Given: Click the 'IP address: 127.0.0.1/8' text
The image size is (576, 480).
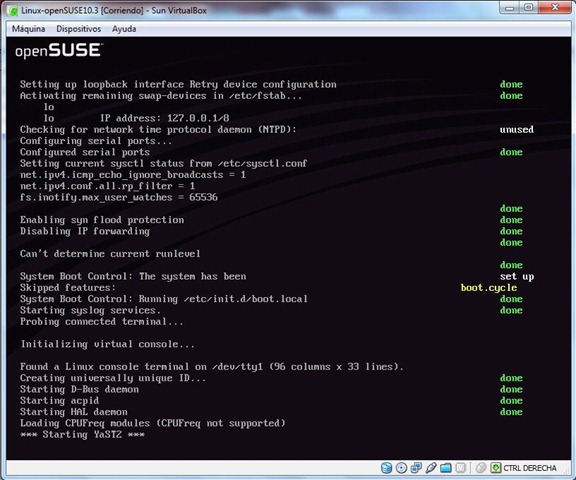Looking at the screenshot, I should 165,118.
